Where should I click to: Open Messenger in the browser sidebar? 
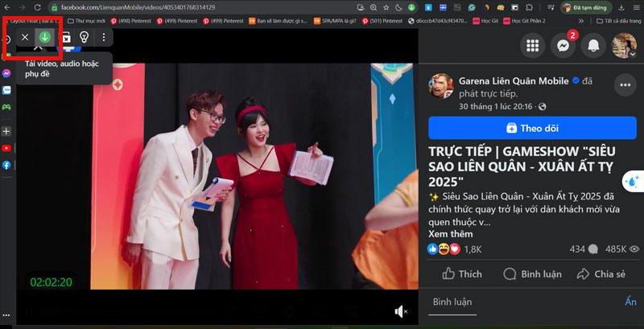pos(6,73)
